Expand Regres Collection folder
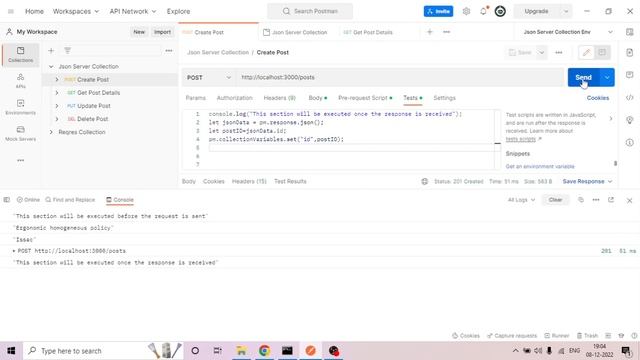The width and height of the screenshot is (640, 360). pos(51,132)
